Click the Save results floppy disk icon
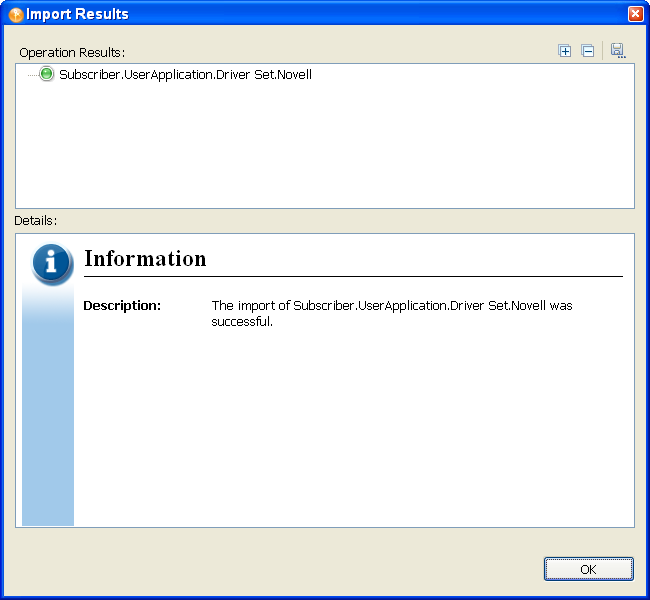The height and width of the screenshot is (600, 650). pos(617,51)
